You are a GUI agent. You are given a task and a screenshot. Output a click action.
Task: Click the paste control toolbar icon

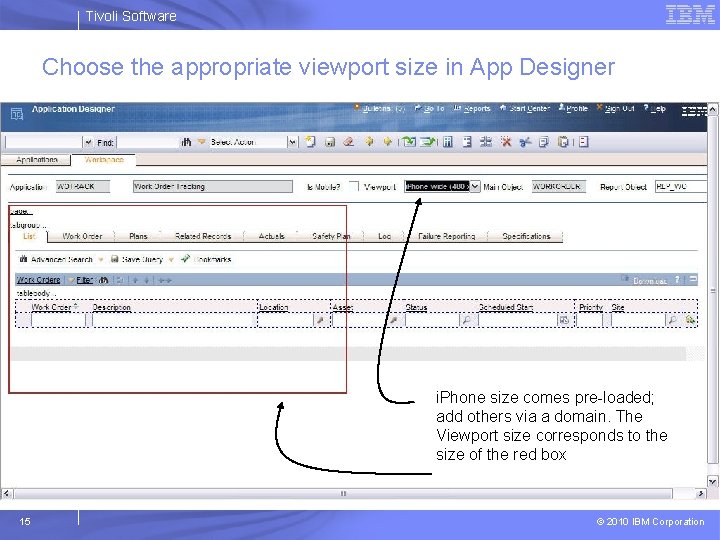pos(563,142)
